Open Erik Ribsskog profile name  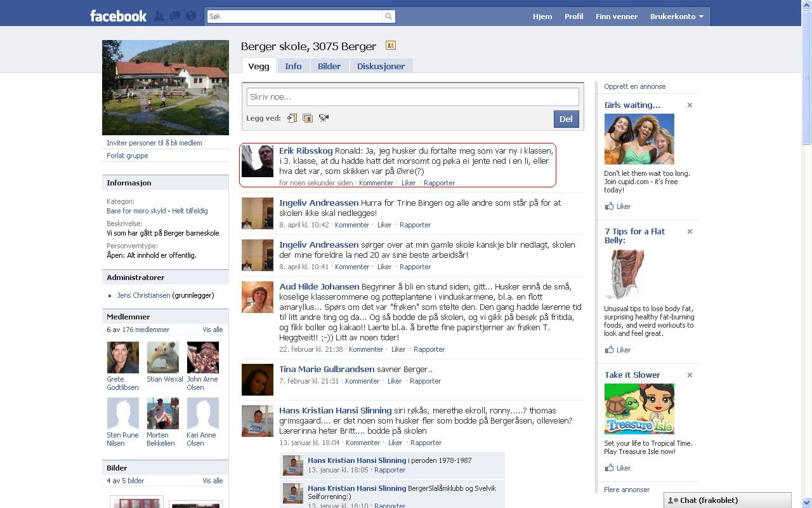tap(306, 150)
